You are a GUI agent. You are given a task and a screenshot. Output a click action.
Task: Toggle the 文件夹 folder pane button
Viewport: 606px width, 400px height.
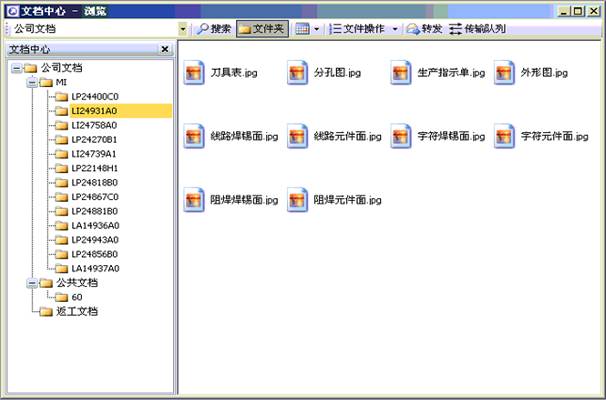262,29
